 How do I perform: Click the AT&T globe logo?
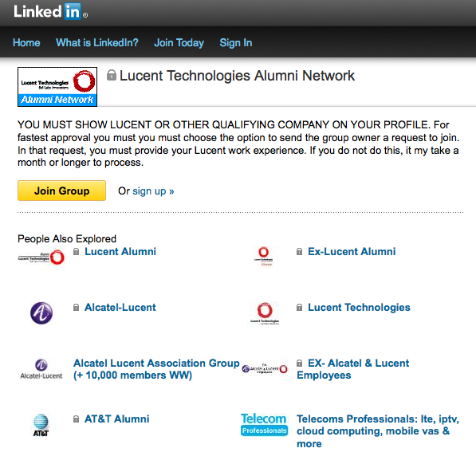pos(41,425)
